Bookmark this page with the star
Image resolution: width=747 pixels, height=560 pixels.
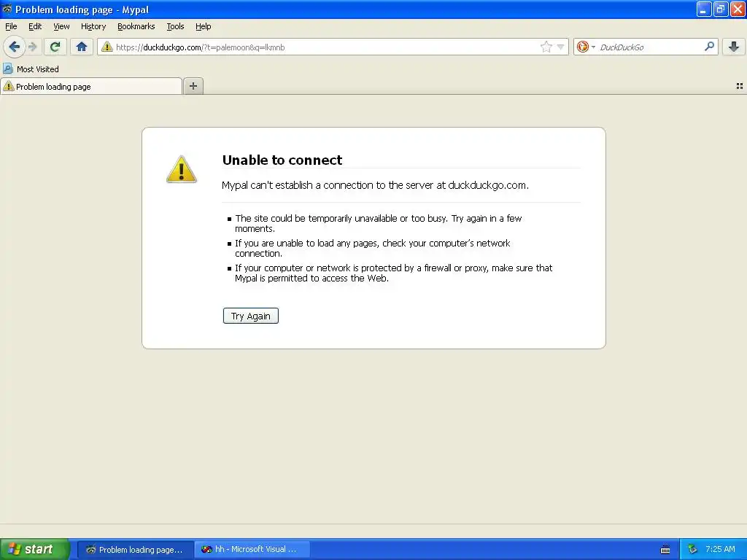click(x=546, y=47)
